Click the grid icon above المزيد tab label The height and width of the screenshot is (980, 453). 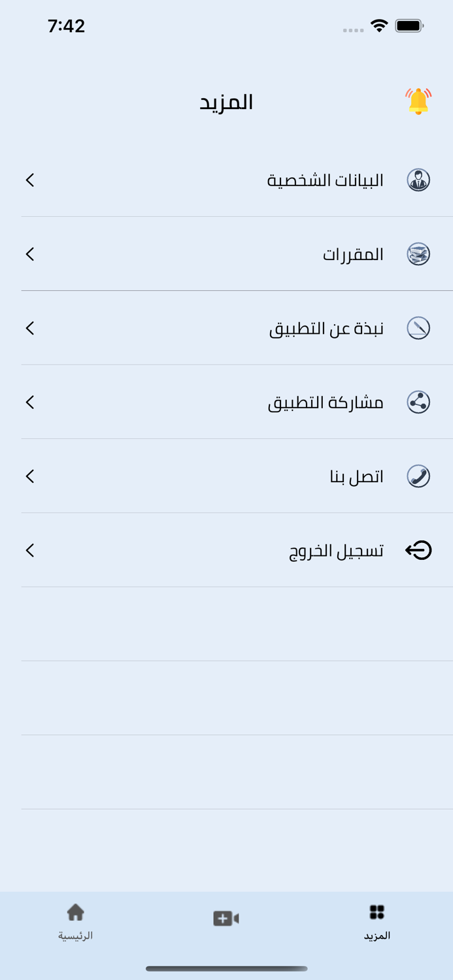click(x=377, y=911)
